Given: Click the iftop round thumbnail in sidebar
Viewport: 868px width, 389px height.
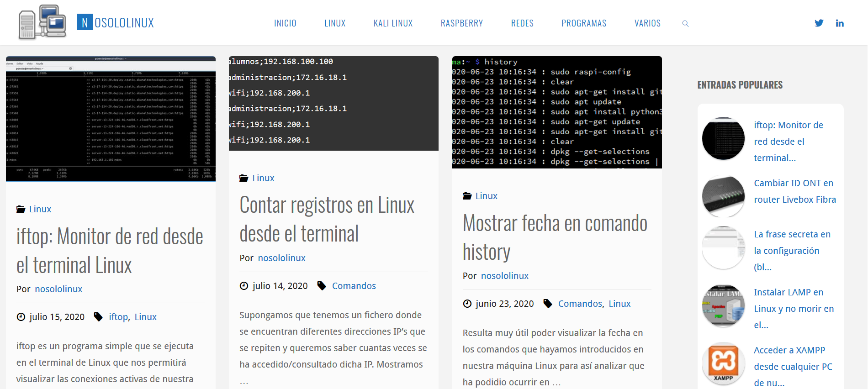Looking at the screenshot, I should click(x=723, y=138).
